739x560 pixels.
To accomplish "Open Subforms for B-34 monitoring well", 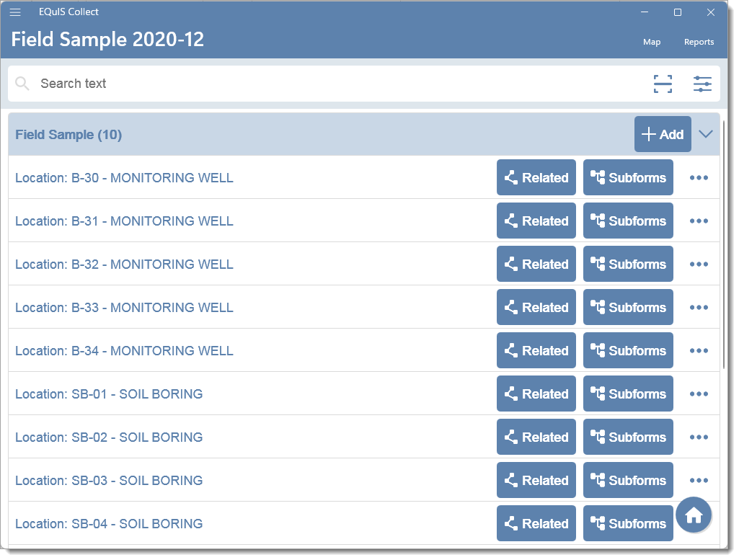I will click(x=628, y=351).
